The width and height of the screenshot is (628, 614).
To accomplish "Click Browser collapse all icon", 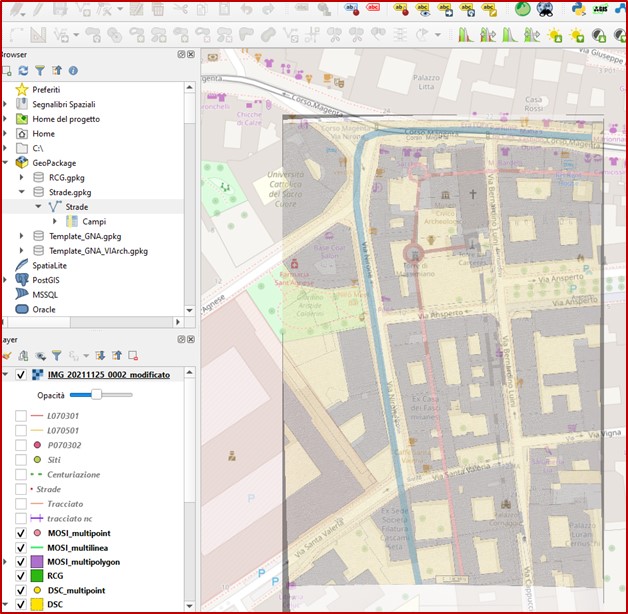I will point(56,71).
